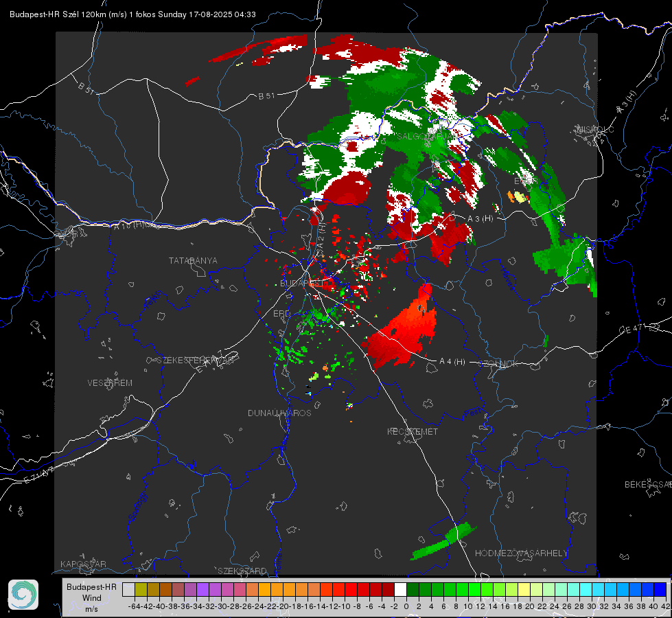
Task: Click the green echo strip near Hódmezővásárhely
Action: click(x=443, y=541)
